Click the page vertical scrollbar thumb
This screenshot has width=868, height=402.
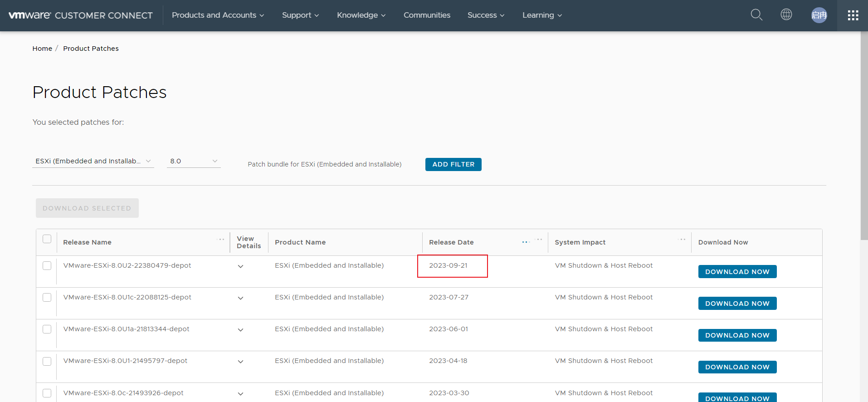point(864,135)
